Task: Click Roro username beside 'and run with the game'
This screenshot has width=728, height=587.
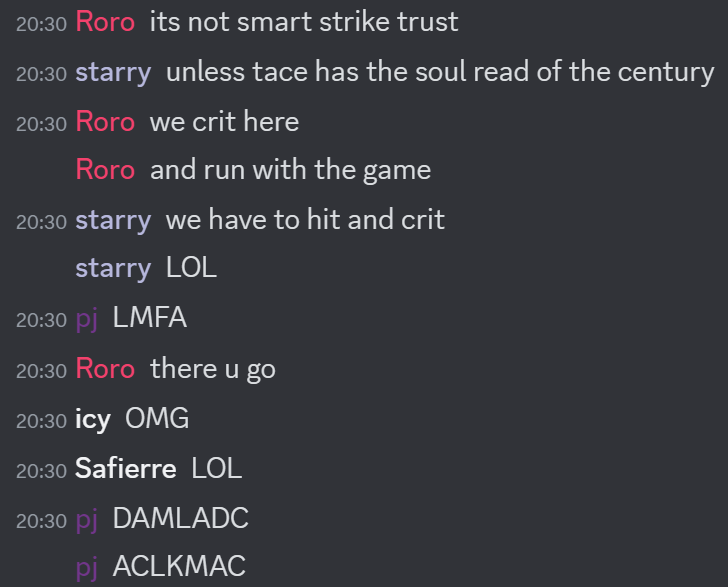Action: pyautogui.click(x=105, y=170)
